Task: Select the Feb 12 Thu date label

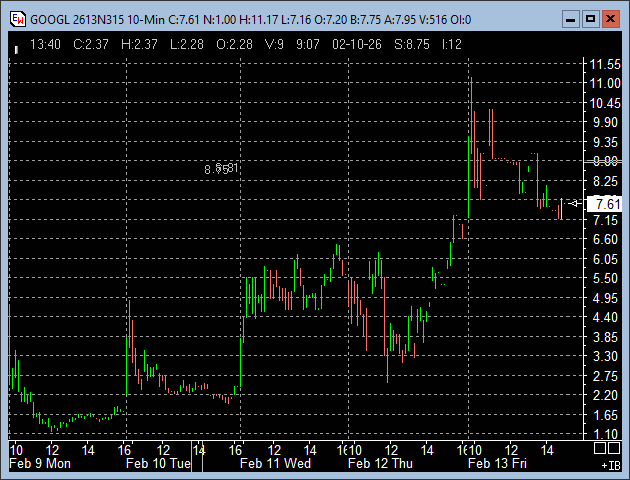Action: (380, 463)
